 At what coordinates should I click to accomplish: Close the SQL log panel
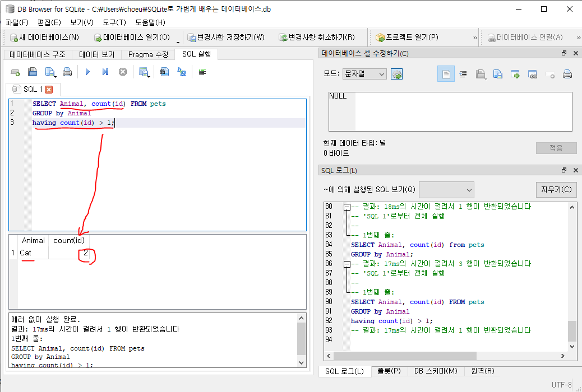(x=576, y=170)
